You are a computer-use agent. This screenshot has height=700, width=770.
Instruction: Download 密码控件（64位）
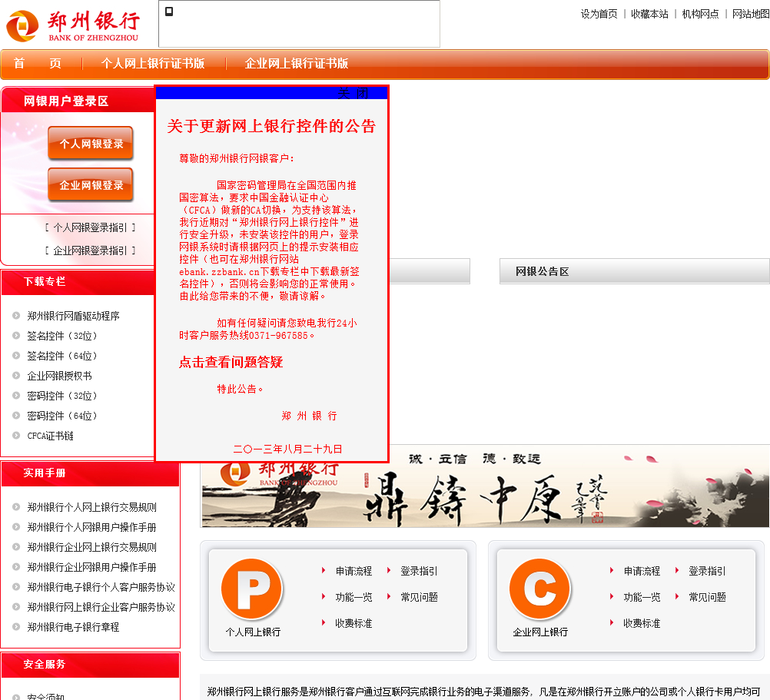pos(62,416)
